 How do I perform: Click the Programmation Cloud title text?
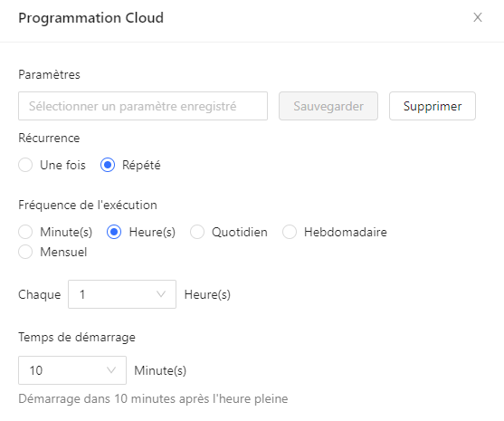(x=91, y=18)
